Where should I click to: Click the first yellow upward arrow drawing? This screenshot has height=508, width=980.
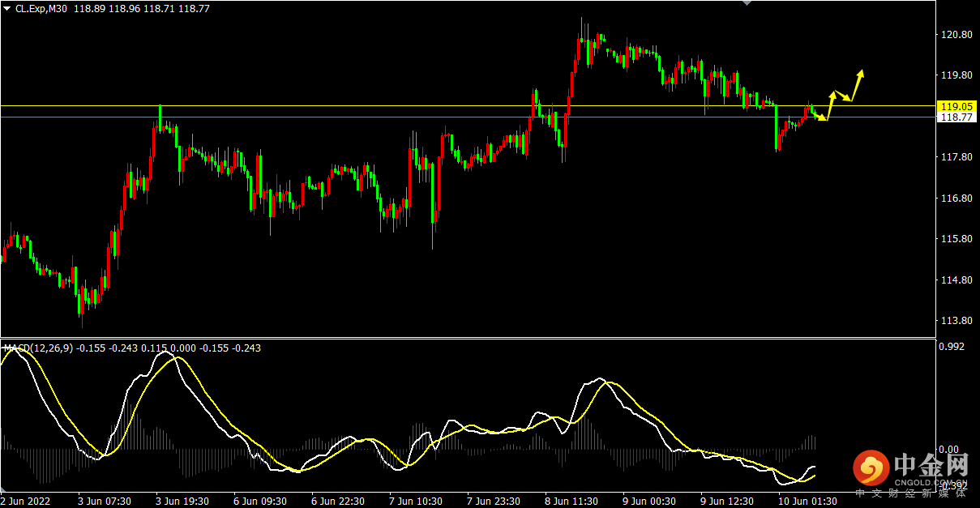coord(829,106)
